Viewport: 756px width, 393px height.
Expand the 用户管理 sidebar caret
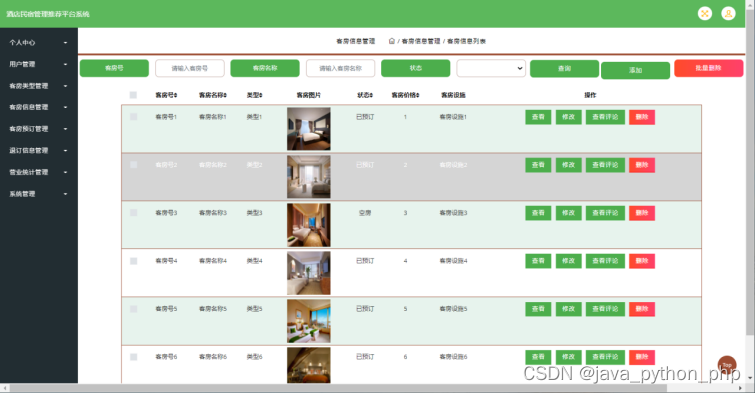66,64
